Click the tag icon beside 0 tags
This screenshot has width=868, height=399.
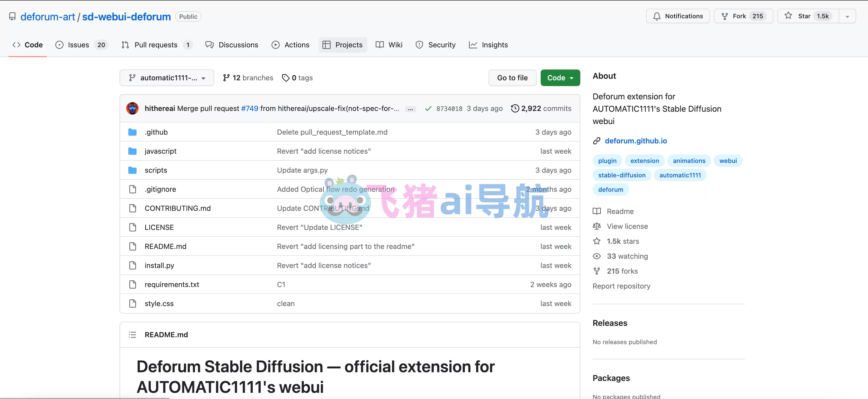click(x=285, y=78)
